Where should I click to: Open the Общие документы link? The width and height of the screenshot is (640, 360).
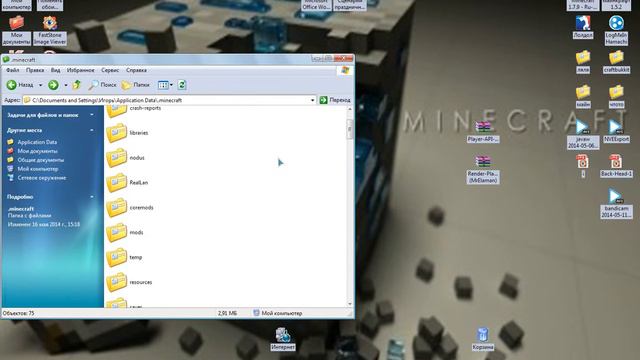pos(40,160)
